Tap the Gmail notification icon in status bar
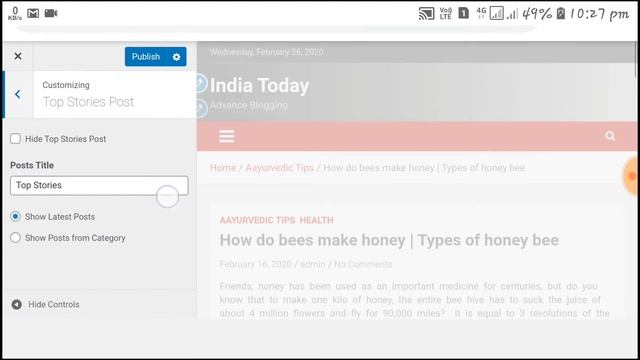The height and width of the screenshot is (360, 640). click(33, 13)
